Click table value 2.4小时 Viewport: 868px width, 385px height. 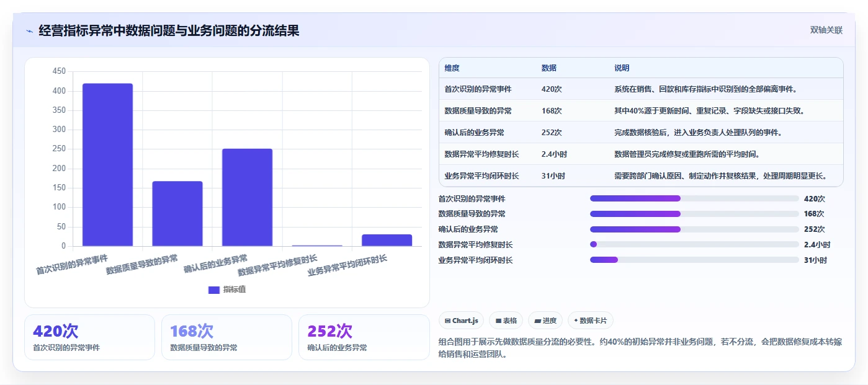(x=554, y=154)
